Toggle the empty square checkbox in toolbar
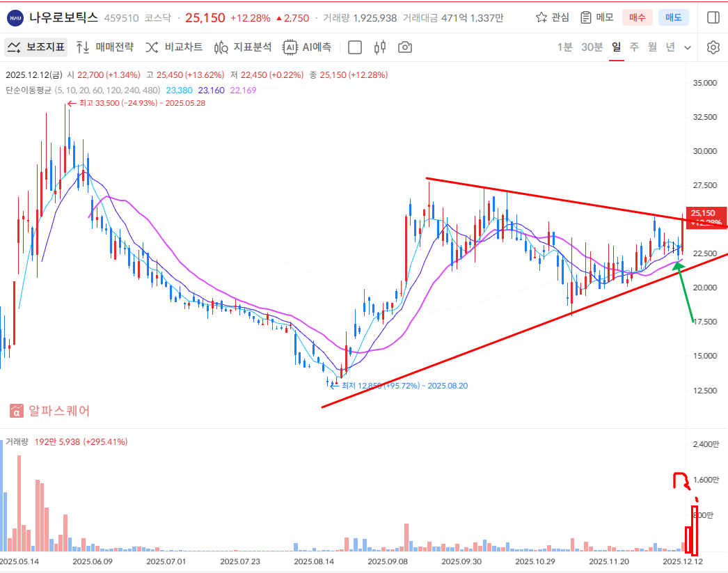The height and width of the screenshot is (573, 728). (355, 47)
